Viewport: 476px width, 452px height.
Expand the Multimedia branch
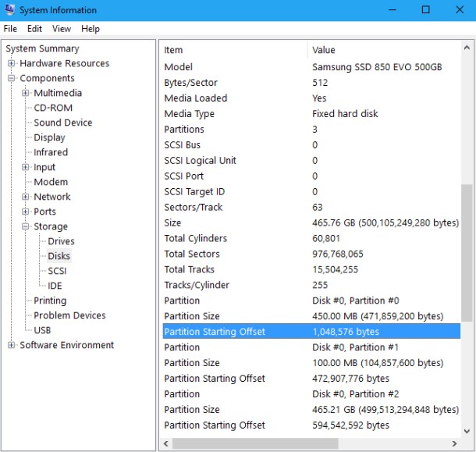click(x=26, y=93)
